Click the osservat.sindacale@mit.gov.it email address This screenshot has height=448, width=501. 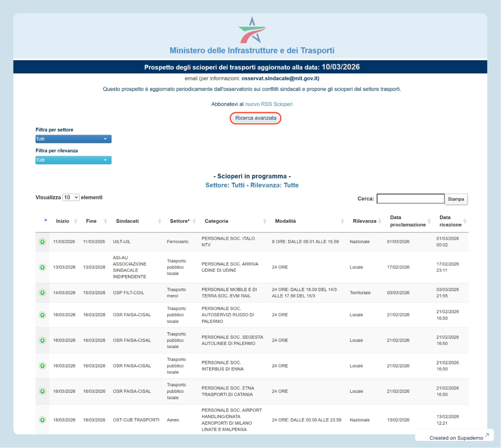[280, 78]
